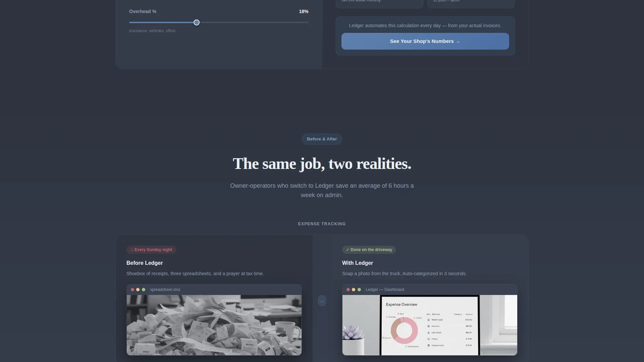Screen dimensions: 644x362
Task: Click the red dot in the spreadsheet.xlsx window
Action: (x=132, y=290)
